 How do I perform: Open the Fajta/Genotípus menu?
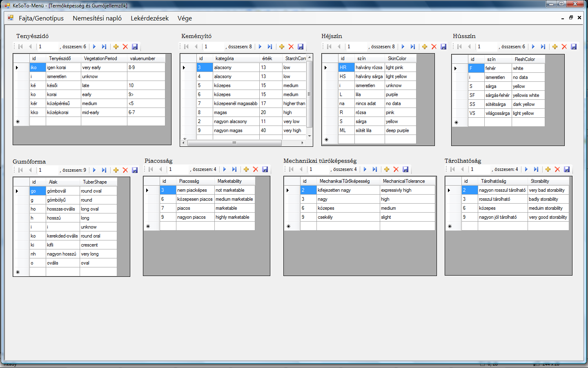click(x=41, y=18)
